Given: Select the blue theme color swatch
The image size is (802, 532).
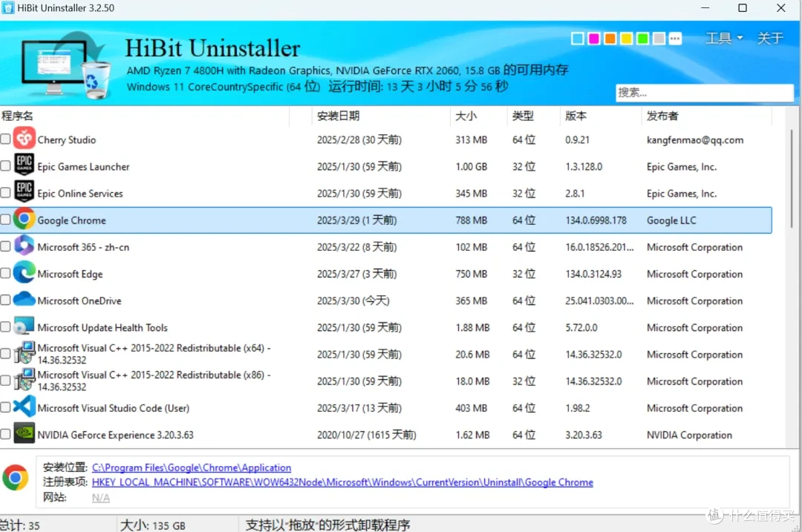Looking at the screenshot, I should [x=578, y=39].
